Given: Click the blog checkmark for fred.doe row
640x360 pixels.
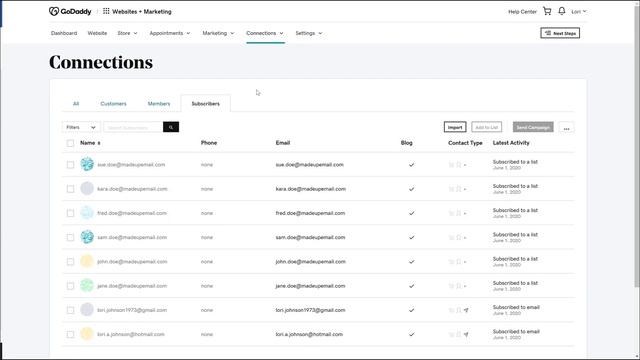Looking at the screenshot, I should (x=411, y=213).
